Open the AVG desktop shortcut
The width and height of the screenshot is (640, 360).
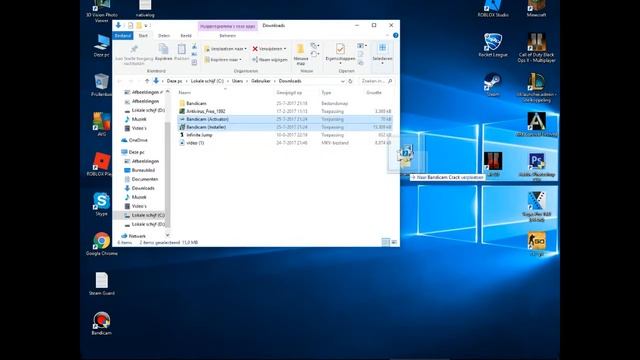pos(101,124)
